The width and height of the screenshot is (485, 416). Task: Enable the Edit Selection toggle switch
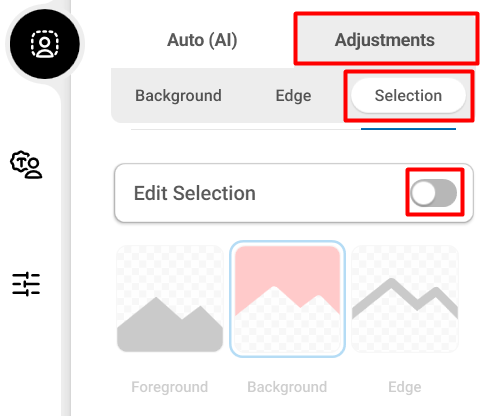[434, 193]
